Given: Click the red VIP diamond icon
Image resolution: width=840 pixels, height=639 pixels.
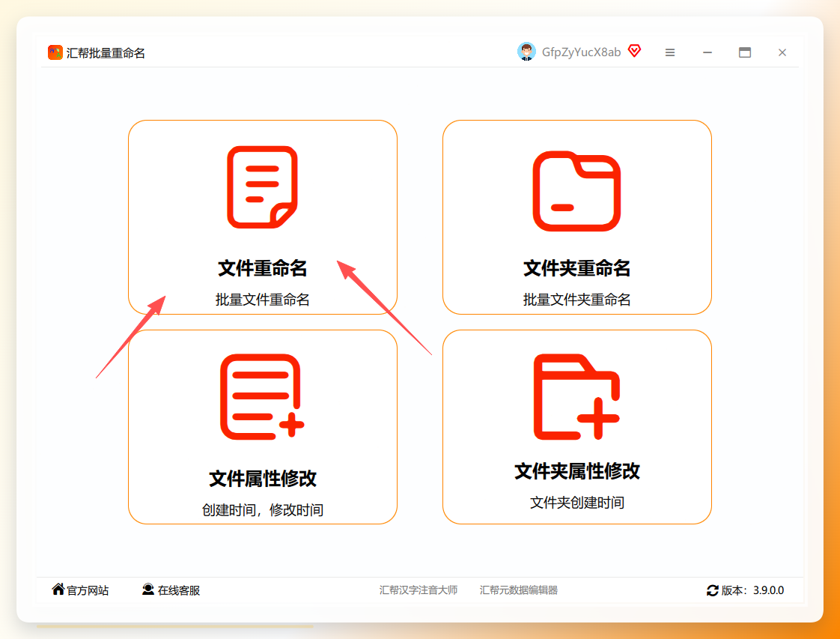Looking at the screenshot, I should 634,51.
